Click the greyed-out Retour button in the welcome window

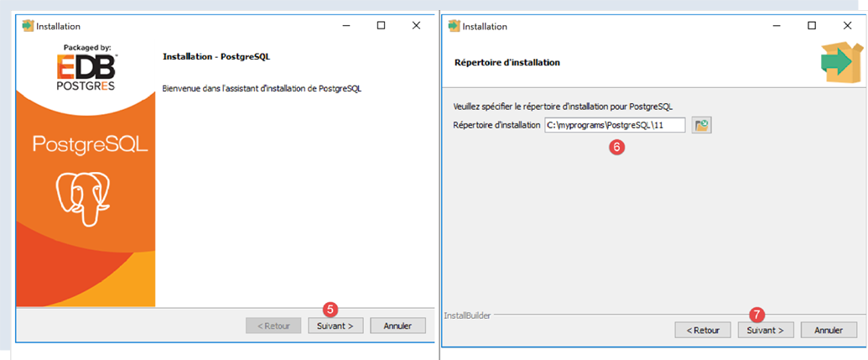(273, 326)
